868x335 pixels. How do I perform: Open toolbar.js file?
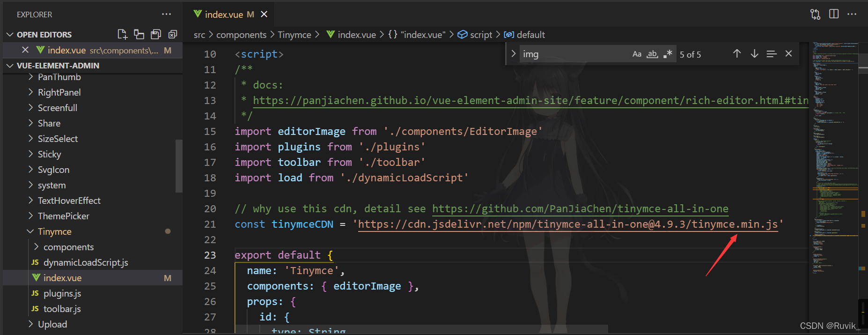tap(62, 309)
